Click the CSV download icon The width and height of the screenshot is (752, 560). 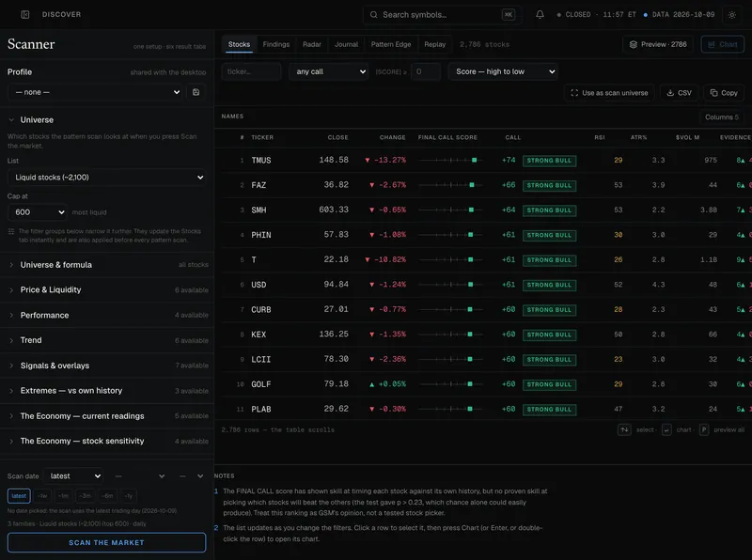670,93
